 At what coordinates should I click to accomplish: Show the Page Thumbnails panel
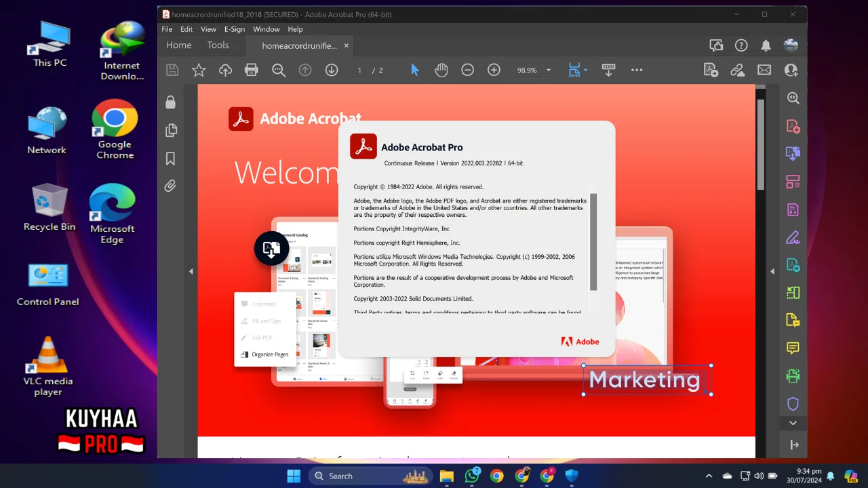click(170, 130)
